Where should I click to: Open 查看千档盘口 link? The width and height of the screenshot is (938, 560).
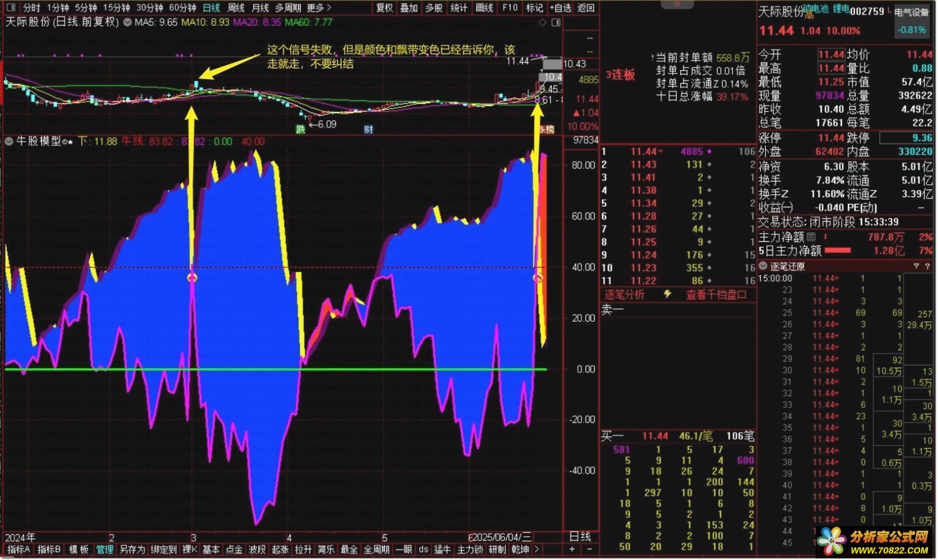tap(716, 295)
